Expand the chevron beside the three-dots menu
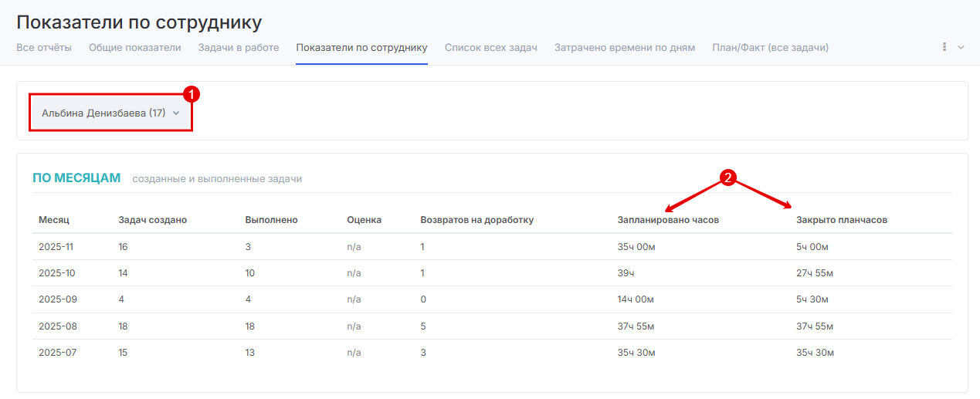 [961, 47]
